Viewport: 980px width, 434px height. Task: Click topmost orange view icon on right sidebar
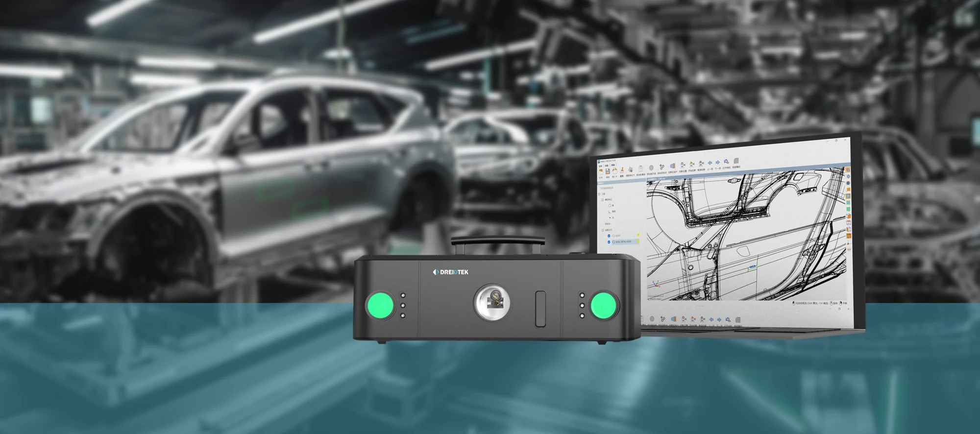pyautogui.click(x=848, y=169)
